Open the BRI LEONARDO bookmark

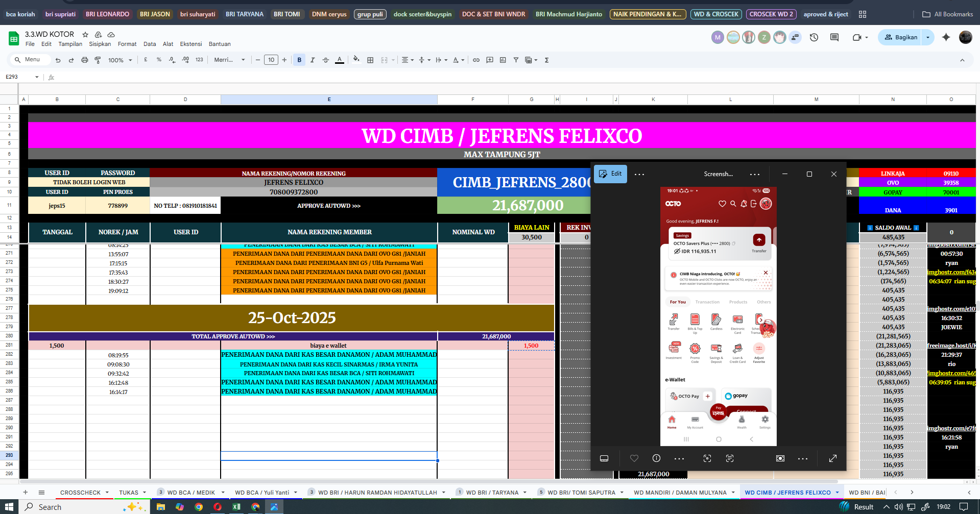(x=107, y=14)
